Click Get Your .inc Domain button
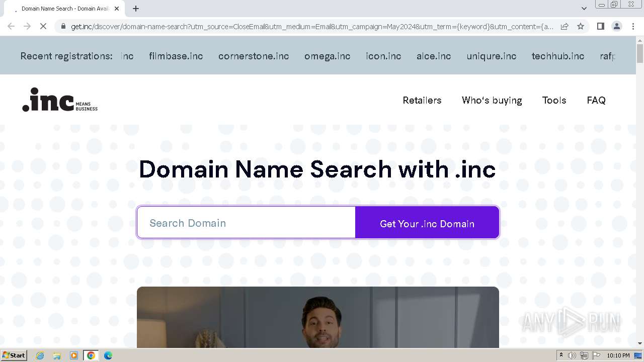Screen dimensions: 644x362 pos(427,223)
